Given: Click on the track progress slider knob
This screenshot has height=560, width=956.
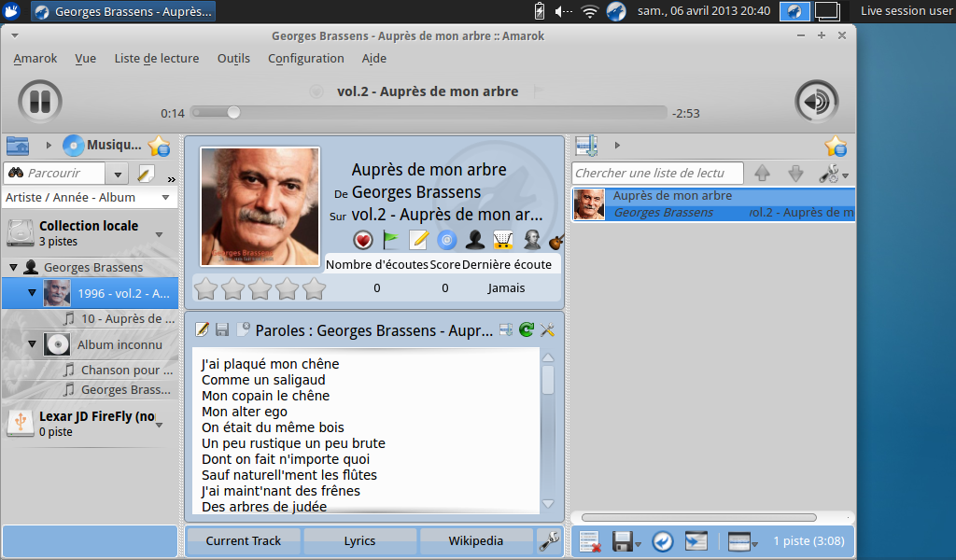Looking at the screenshot, I should [233, 113].
